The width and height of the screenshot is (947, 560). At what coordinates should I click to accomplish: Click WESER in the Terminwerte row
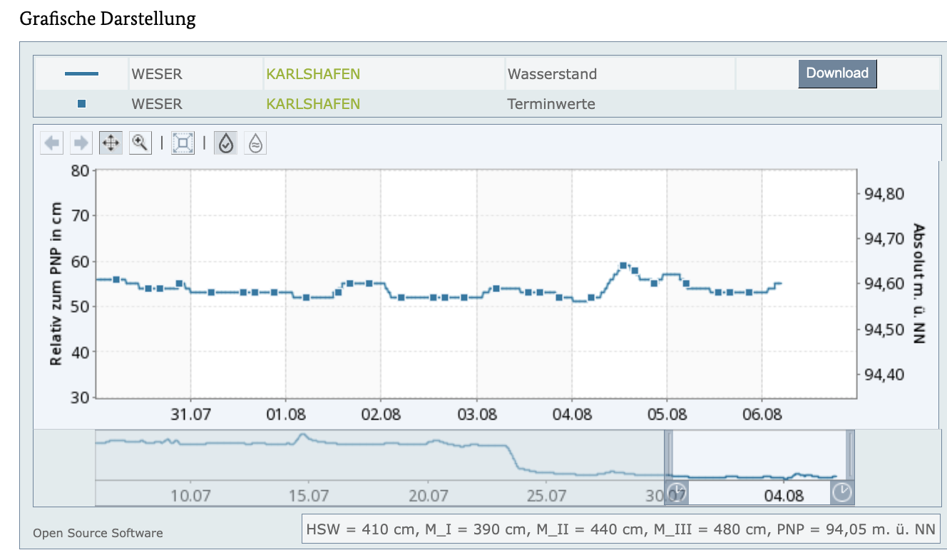click(x=157, y=104)
